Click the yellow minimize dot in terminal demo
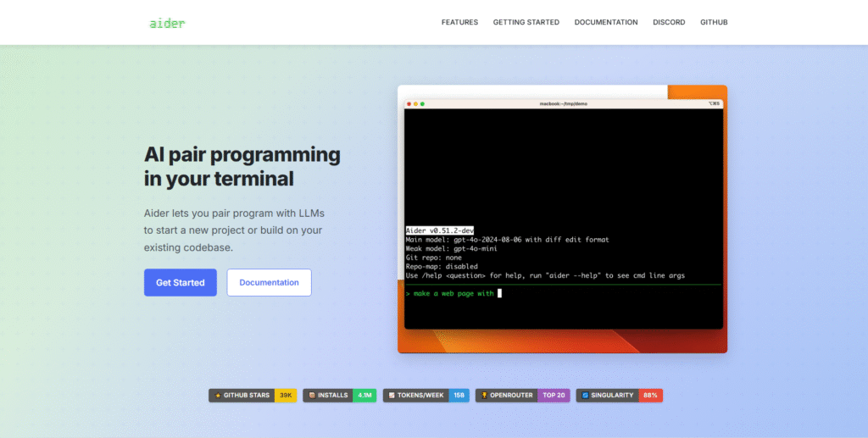Image resolution: width=868 pixels, height=438 pixels. 415,104
